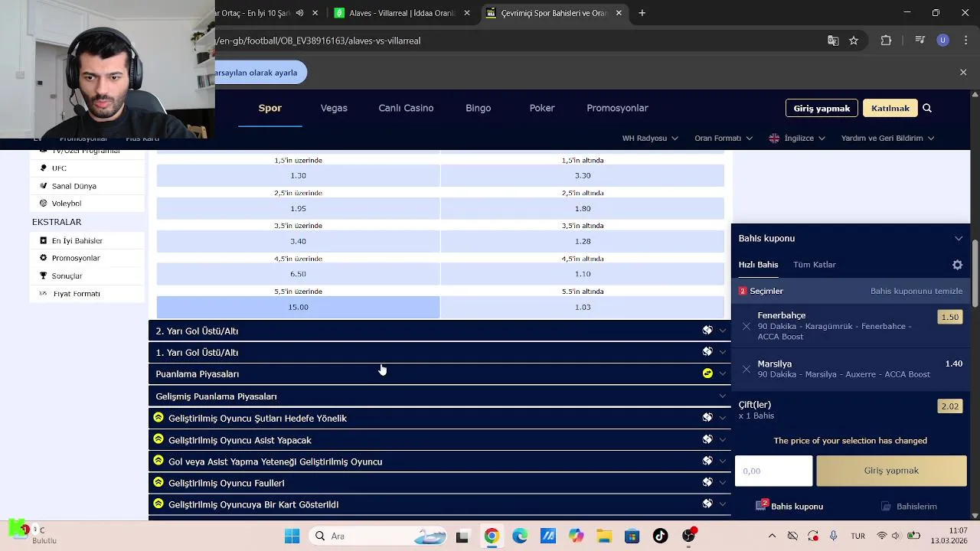Open Chrome profile avatar

(x=942, y=41)
